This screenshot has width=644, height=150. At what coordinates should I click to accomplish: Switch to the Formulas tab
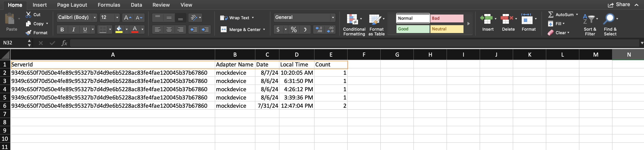pos(109,5)
